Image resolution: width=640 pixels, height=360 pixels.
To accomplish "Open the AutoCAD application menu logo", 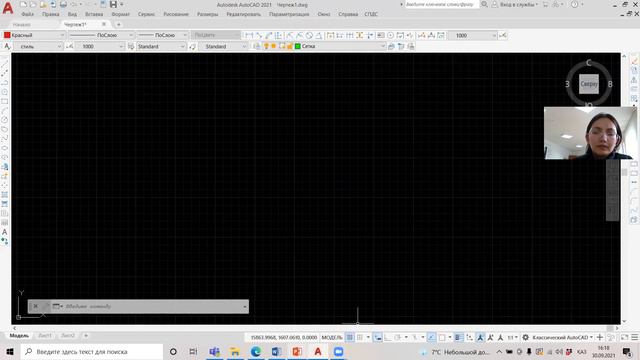I will [x=7, y=8].
